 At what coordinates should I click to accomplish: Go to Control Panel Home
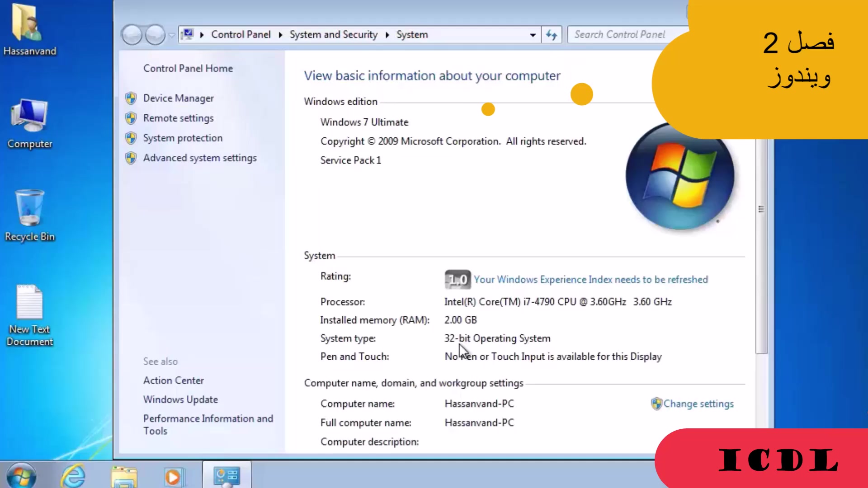[x=188, y=68]
